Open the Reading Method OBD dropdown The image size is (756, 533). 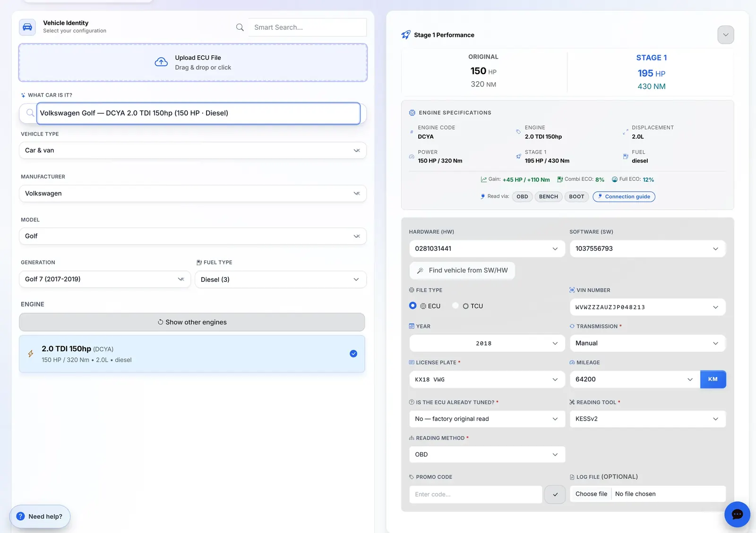(487, 455)
